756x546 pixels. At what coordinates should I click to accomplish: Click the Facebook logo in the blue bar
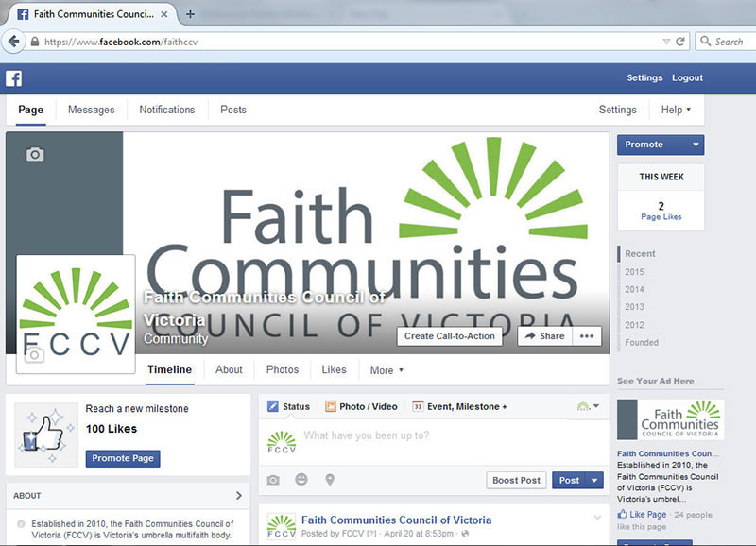coord(14,78)
